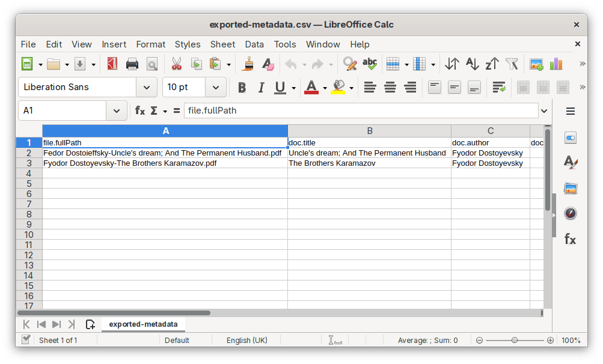
Task: Show the Gallery sidebar panel
Action: point(570,188)
